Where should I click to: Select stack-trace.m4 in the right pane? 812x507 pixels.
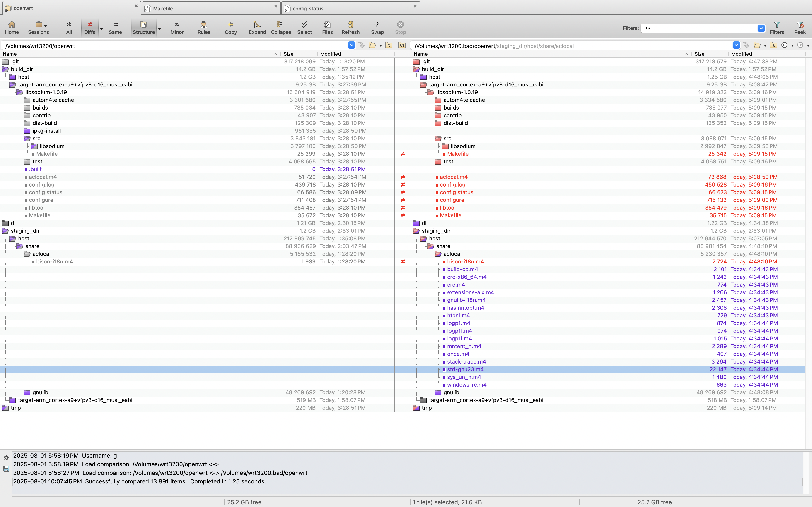(x=466, y=361)
